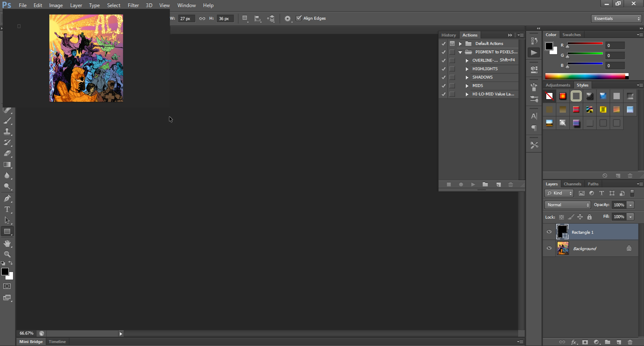Open the Filter menu
This screenshot has height=346, width=644.
133,5
